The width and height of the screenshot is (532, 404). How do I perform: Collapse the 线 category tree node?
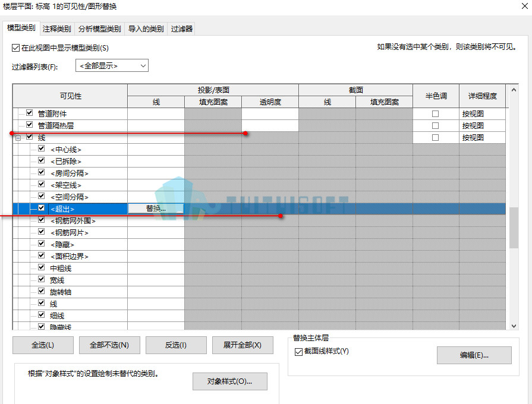point(18,138)
